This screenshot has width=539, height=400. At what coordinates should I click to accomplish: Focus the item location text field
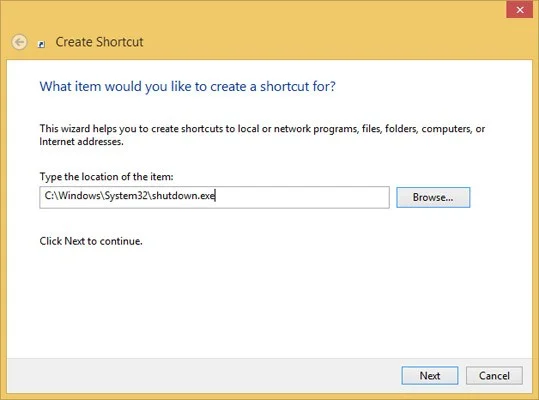(x=214, y=197)
